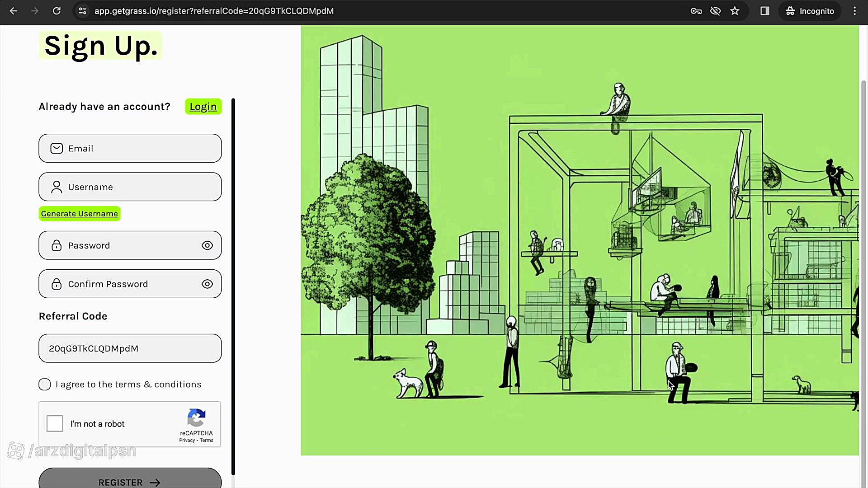Show Password using its eye icon
The height and width of the screenshot is (488, 868).
coord(207,245)
